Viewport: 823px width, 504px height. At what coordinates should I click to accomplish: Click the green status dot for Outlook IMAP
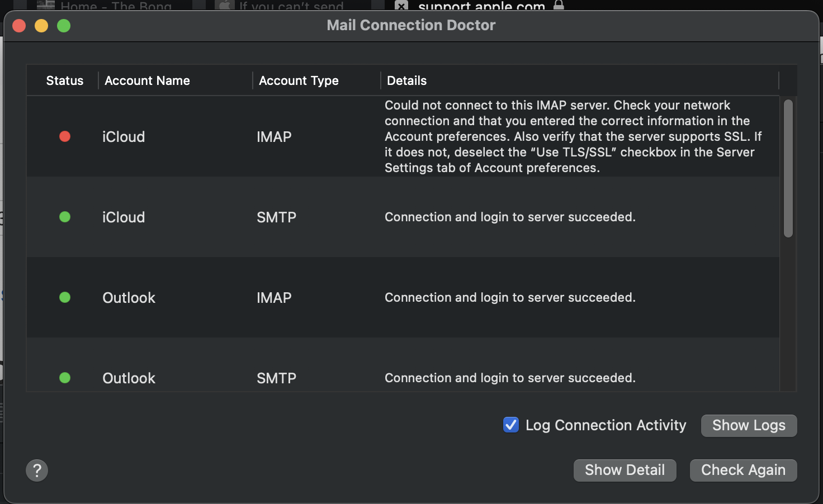coord(65,297)
